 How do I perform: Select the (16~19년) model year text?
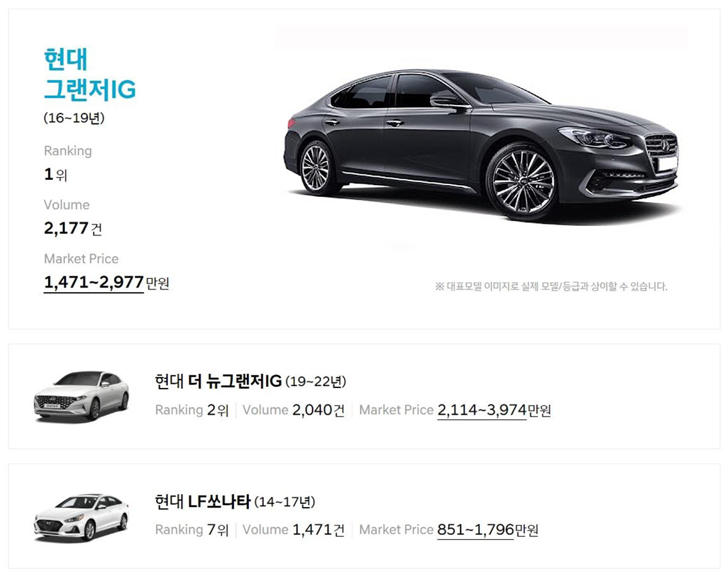[74, 118]
